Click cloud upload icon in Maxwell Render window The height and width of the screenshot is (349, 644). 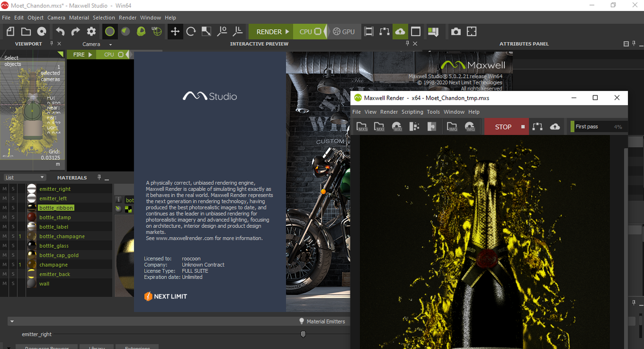(555, 127)
